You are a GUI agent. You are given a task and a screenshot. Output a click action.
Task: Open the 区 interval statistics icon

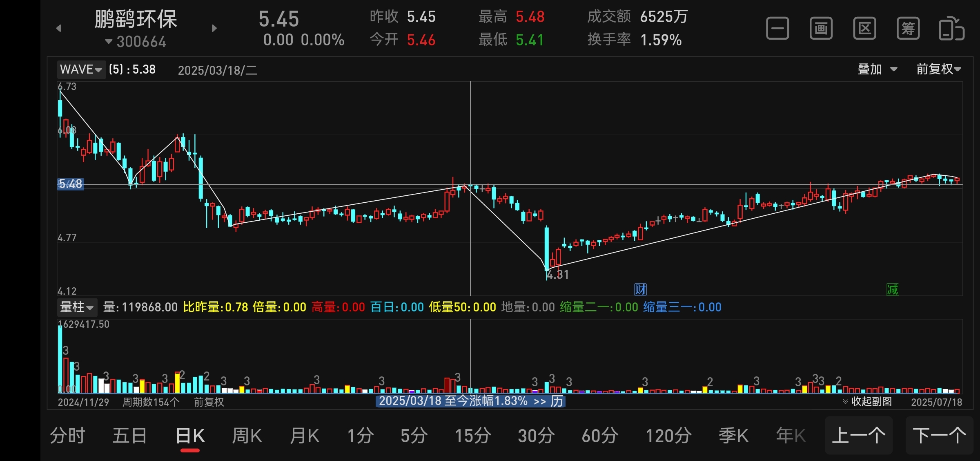pos(864,29)
